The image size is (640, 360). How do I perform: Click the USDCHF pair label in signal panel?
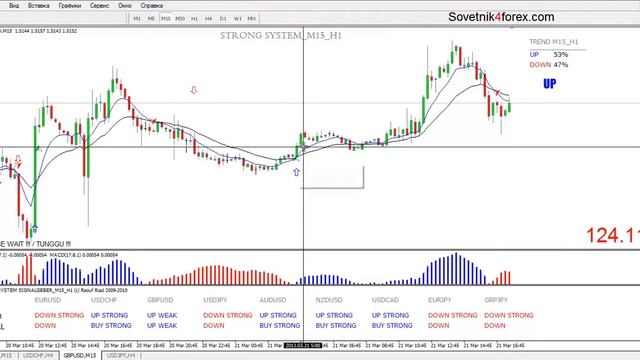click(104, 300)
